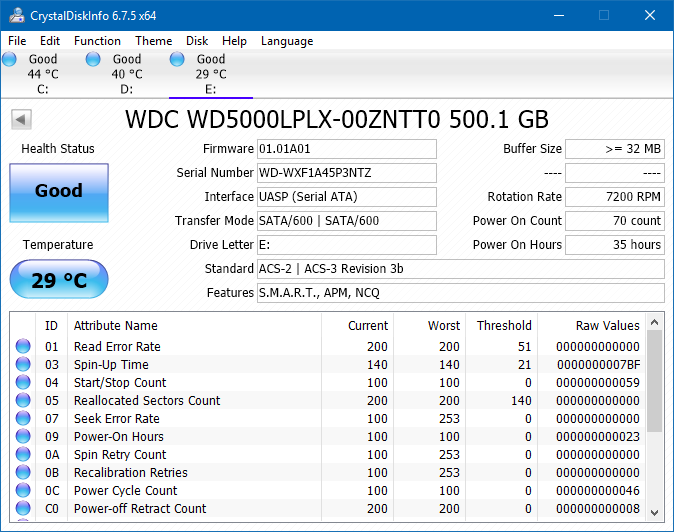Click status orb for Reallocated Sectors Count
The height and width of the screenshot is (532, 674).
pyautogui.click(x=23, y=400)
